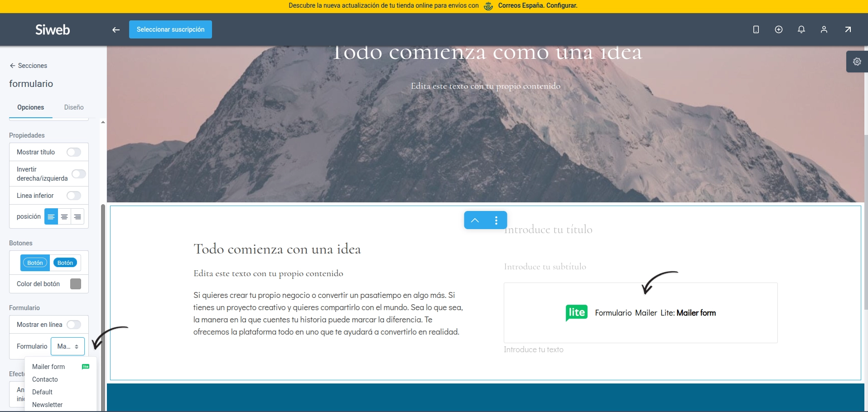Click the add (plus) icon in the top bar
Screen dimensions: 868x412
(x=779, y=29)
